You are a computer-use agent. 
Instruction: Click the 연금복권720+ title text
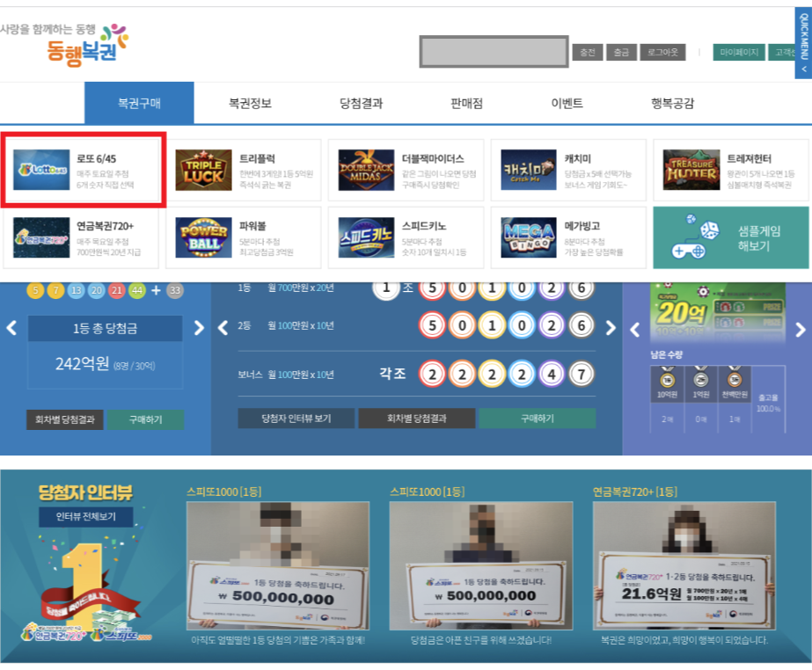[x=105, y=226]
